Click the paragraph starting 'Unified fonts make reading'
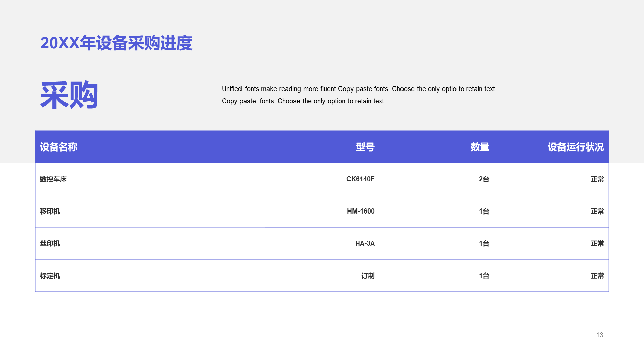This screenshot has width=644, height=362. (x=358, y=95)
